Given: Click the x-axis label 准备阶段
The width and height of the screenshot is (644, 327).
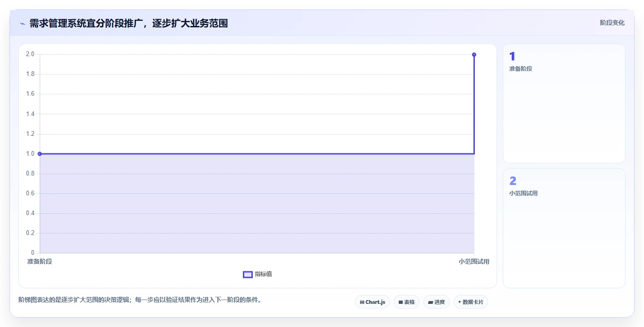Looking at the screenshot, I should [x=40, y=261].
